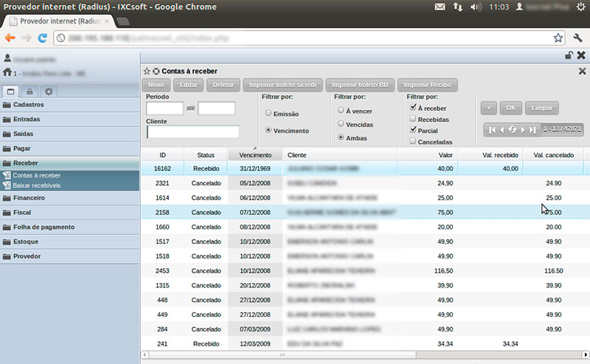Viewport: 590px width, 364px height.
Task: Reload the page with the refresh icon
Action: point(43,38)
